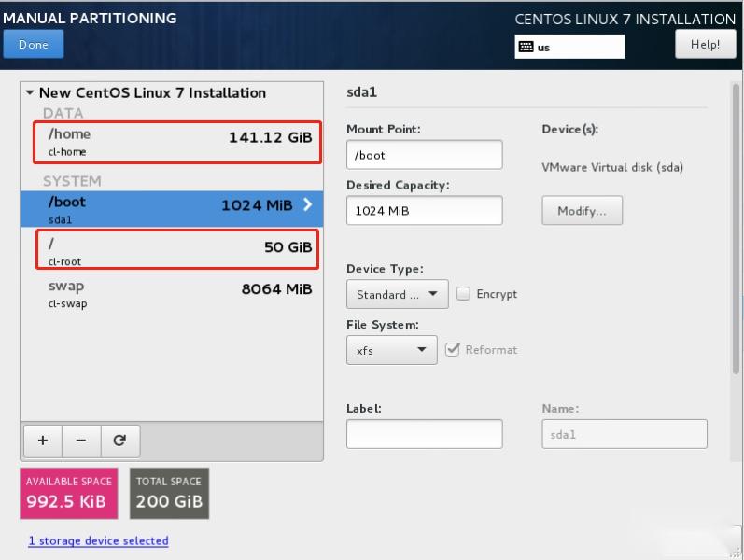Select the swap cl-swap partition row
Viewport: 744px width, 560px height.
pyautogui.click(x=172, y=294)
